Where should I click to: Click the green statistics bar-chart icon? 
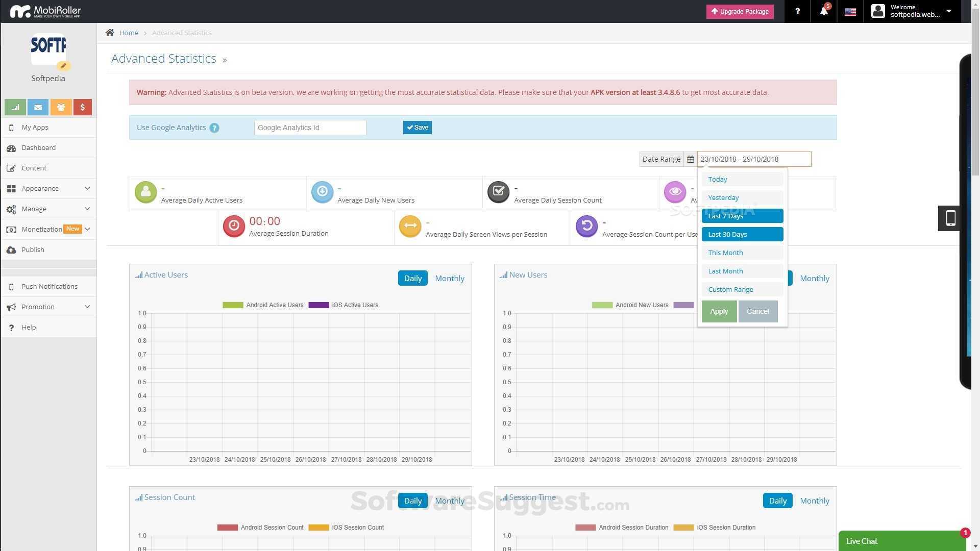click(15, 107)
